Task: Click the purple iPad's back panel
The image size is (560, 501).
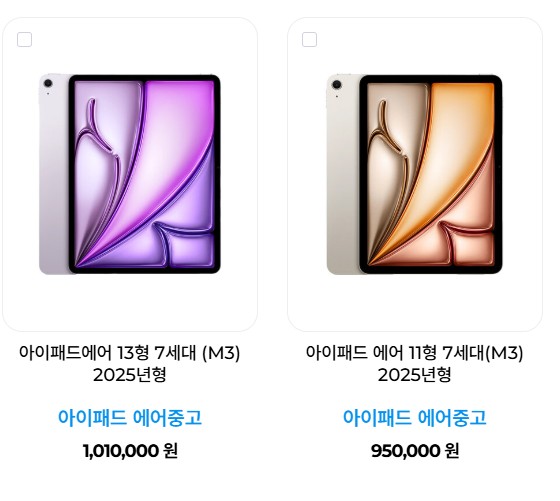Action: [54, 179]
